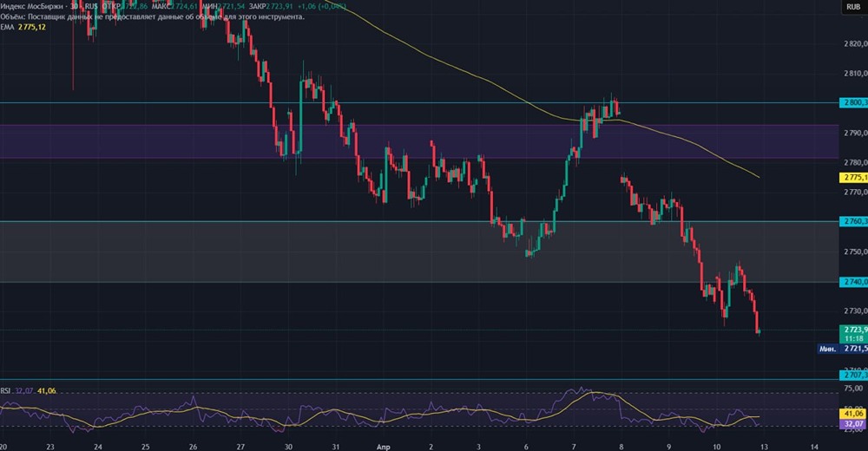Select the purple shaded price zone near 2 790

(419, 141)
